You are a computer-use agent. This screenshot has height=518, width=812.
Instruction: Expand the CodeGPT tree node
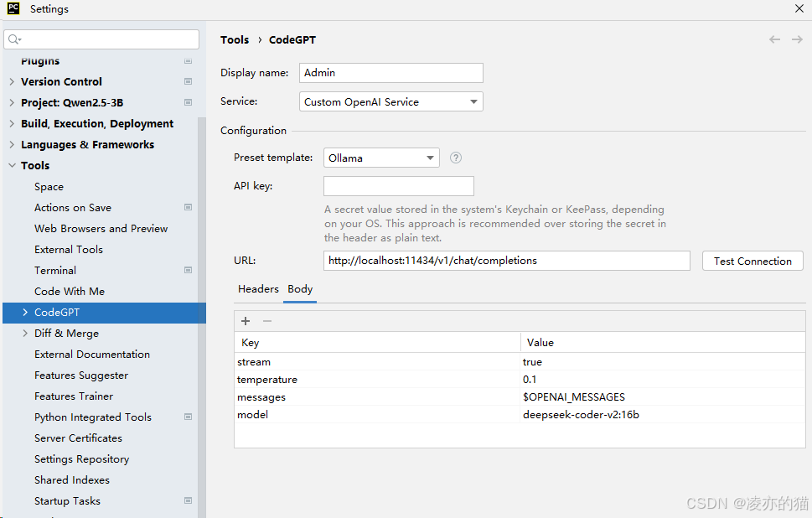point(25,313)
